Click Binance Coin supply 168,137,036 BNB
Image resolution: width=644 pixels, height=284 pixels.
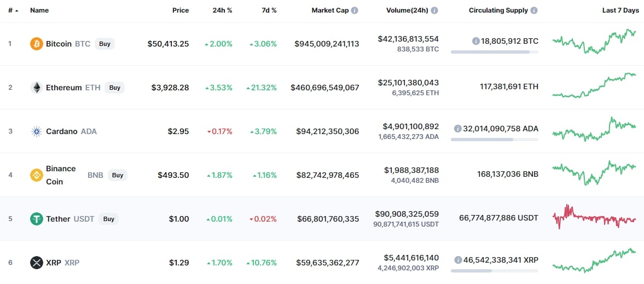point(508,175)
